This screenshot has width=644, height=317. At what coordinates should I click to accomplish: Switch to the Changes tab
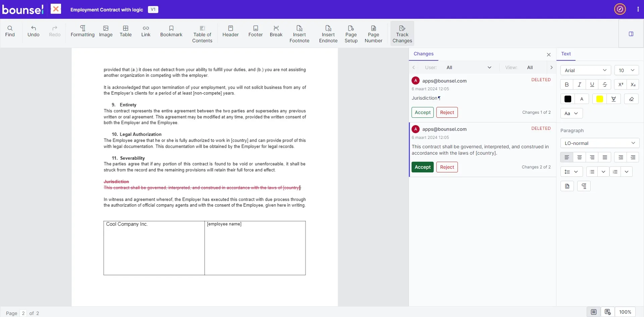click(x=423, y=54)
